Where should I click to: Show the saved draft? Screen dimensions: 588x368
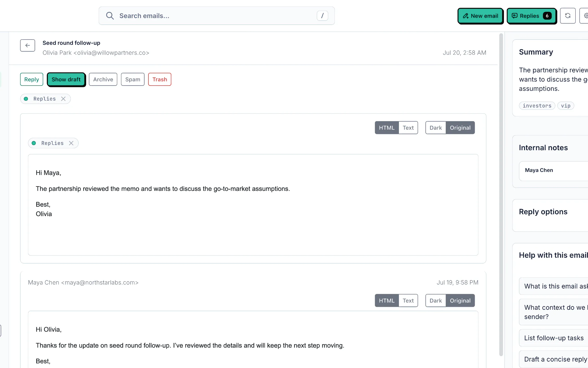[66, 79]
